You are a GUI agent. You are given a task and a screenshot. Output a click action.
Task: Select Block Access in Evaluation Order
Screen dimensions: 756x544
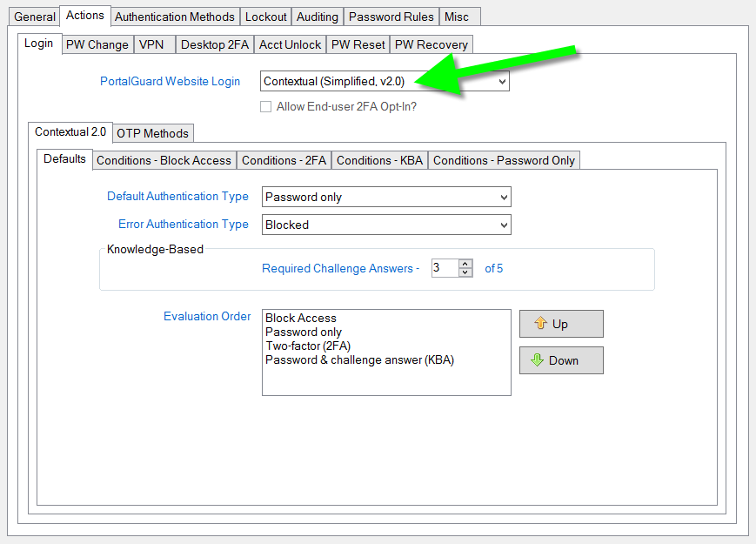coord(301,319)
